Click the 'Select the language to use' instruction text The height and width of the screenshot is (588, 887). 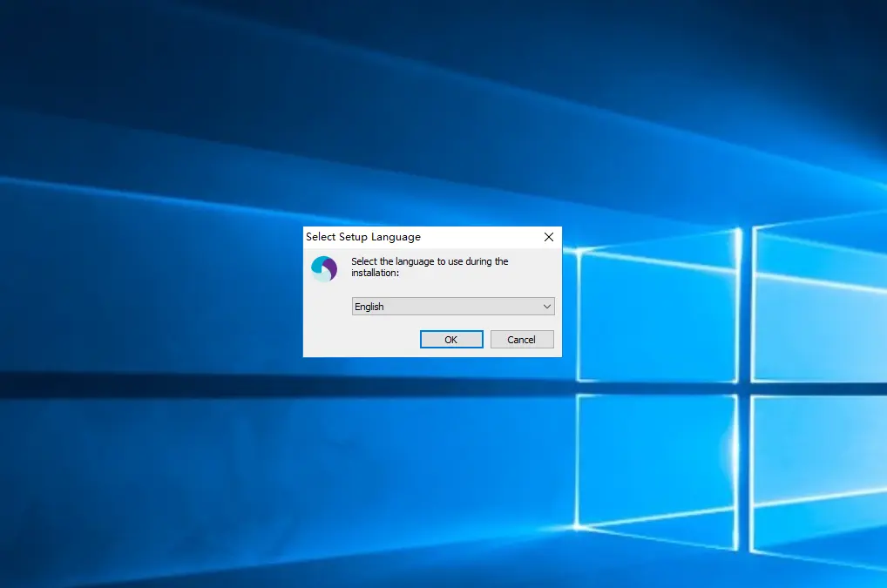[430, 267]
